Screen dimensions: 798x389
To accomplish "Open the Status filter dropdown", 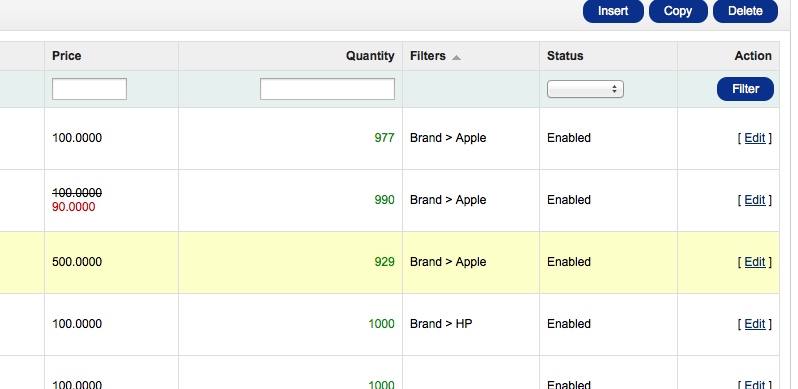I will click(585, 89).
